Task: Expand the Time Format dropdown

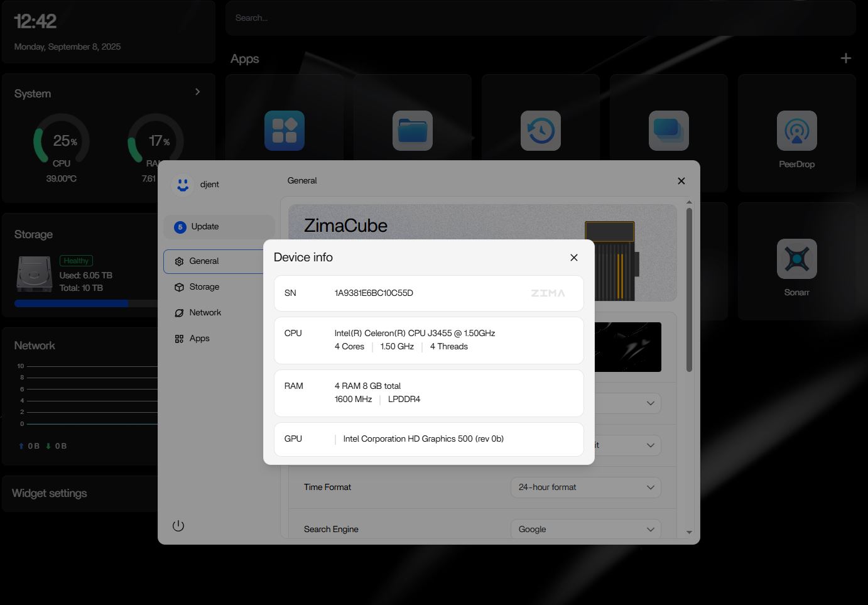Action: (585, 488)
